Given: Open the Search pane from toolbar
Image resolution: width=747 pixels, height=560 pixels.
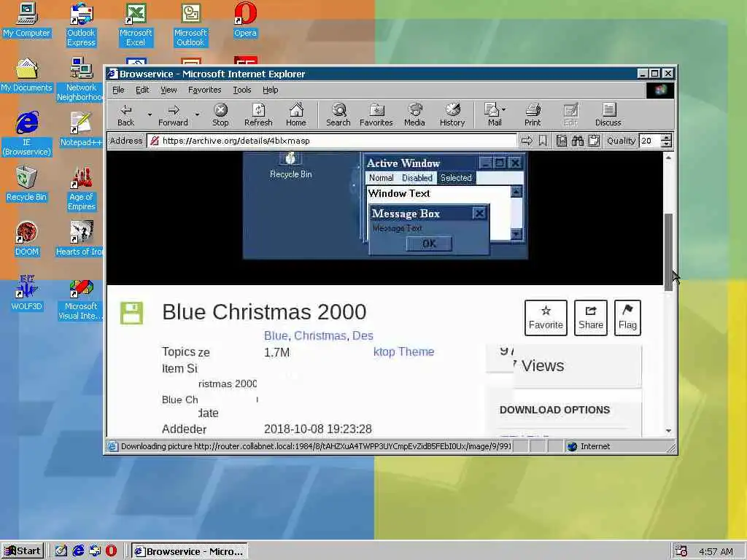Looking at the screenshot, I should point(338,115).
